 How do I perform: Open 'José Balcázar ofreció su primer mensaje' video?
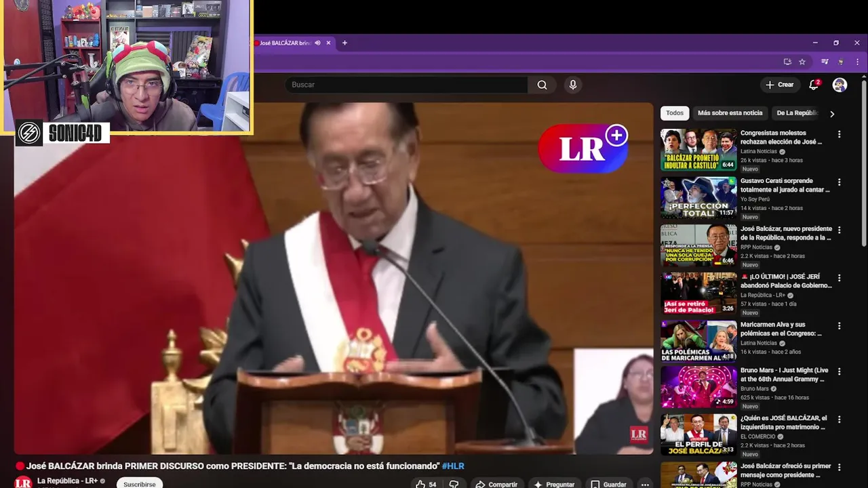tap(785, 470)
